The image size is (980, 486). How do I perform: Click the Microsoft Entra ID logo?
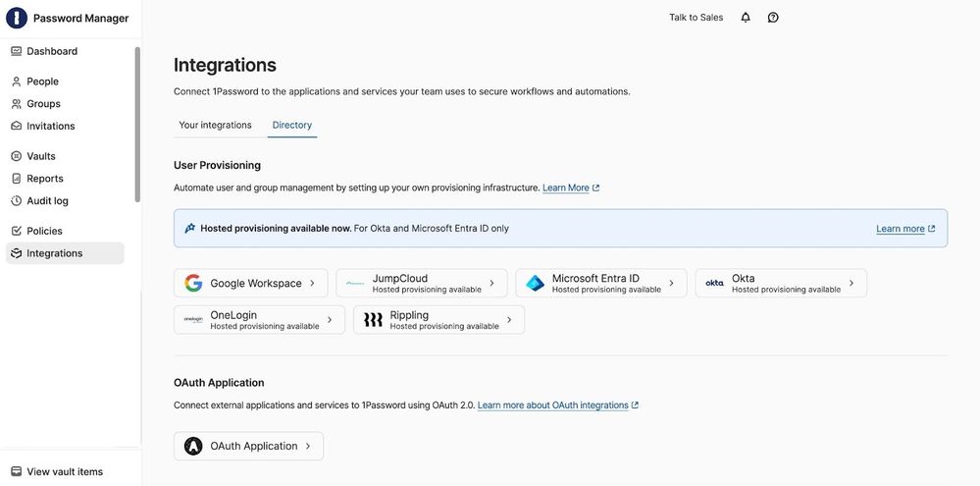pos(535,284)
